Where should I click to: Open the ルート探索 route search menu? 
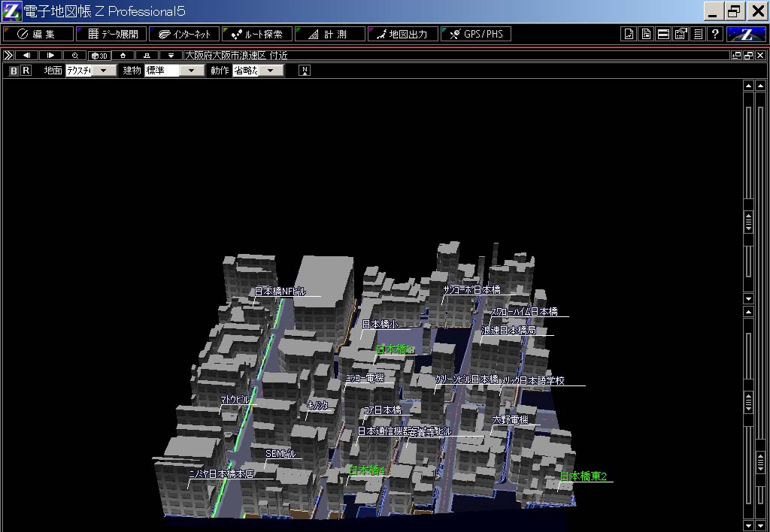coord(257,34)
